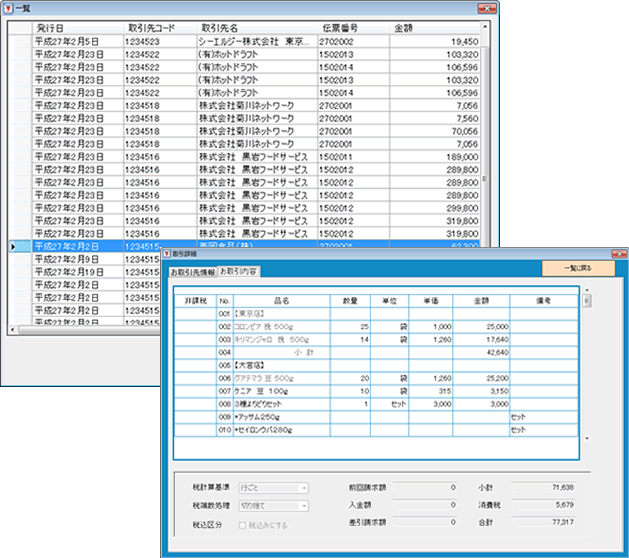Click the アッサム250g item row
This screenshot has height=558, width=629.
(x=376, y=417)
